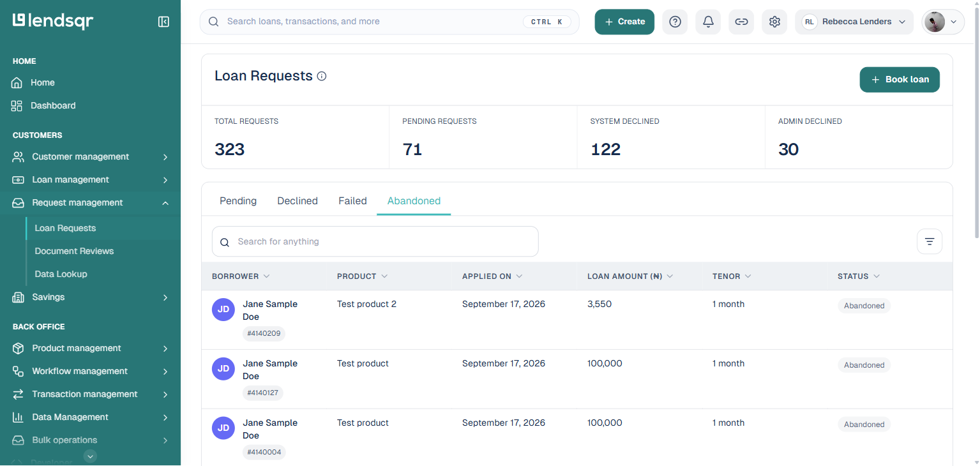Click the Product management box icon
The image size is (980, 466).
tap(18, 349)
